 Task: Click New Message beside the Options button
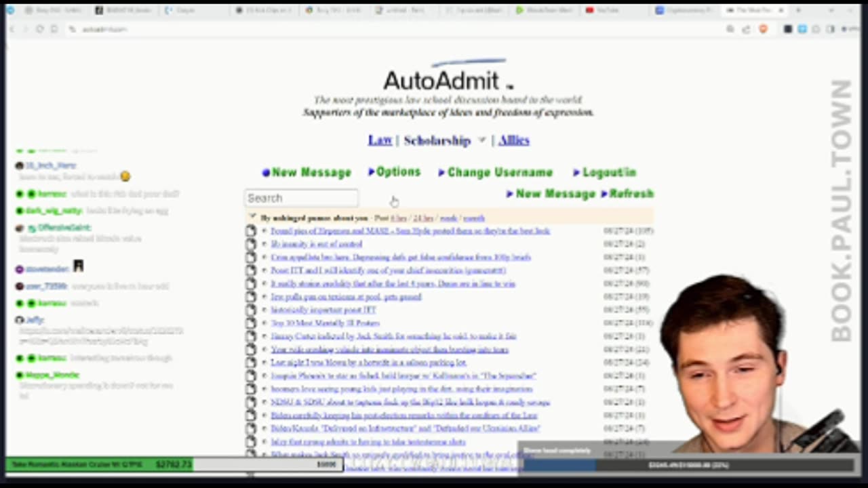(307, 172)
